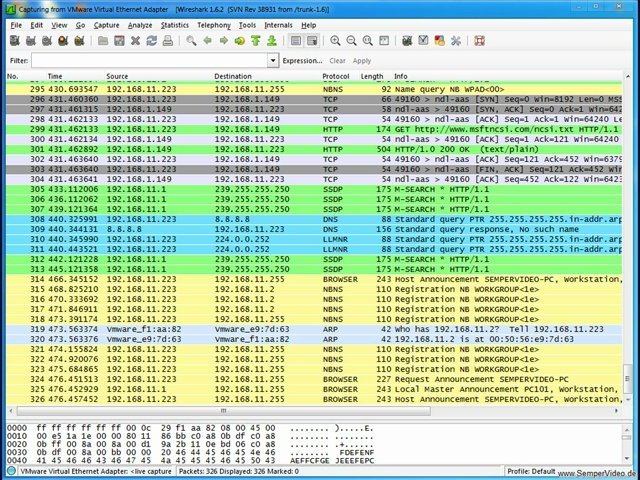Zoom in on the packet list text
640x480 pixels.
tap(336, 41)
